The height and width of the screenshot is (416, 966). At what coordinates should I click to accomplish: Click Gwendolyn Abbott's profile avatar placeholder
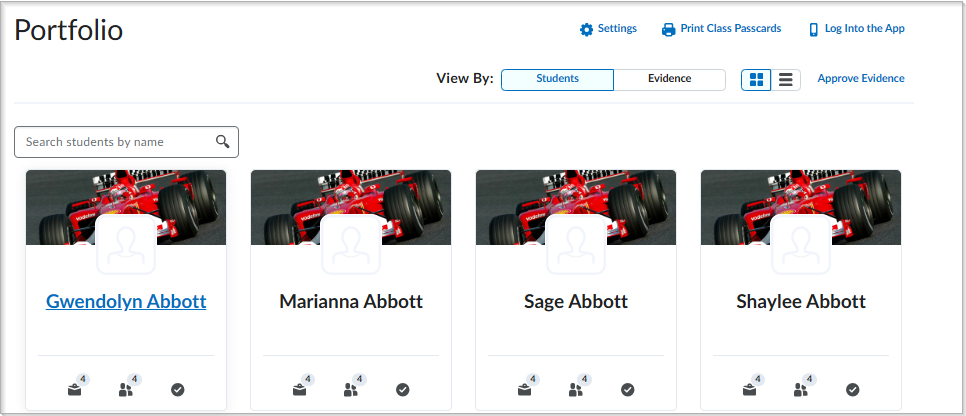tap(126, 245)
